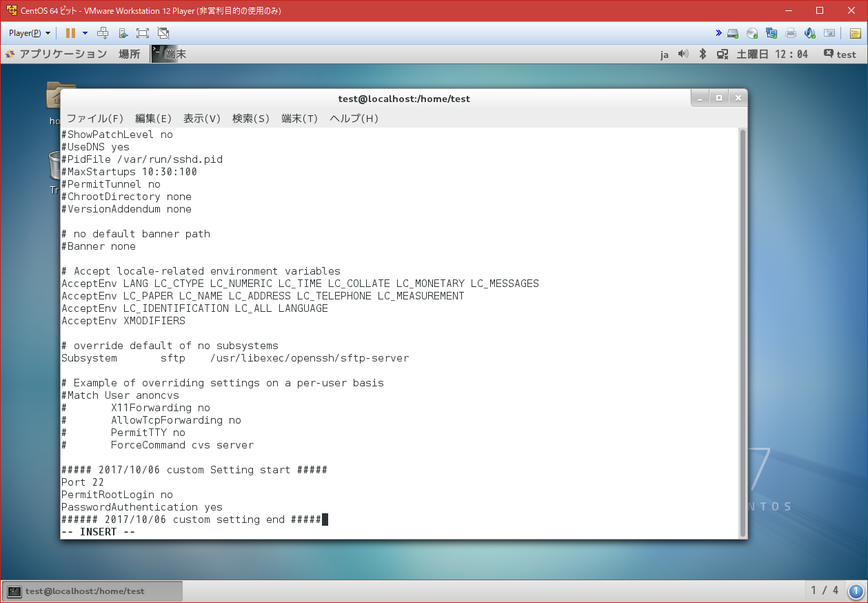
Task: Open the 検索(S) menu in the terminal
Action: tap(251, 118)
